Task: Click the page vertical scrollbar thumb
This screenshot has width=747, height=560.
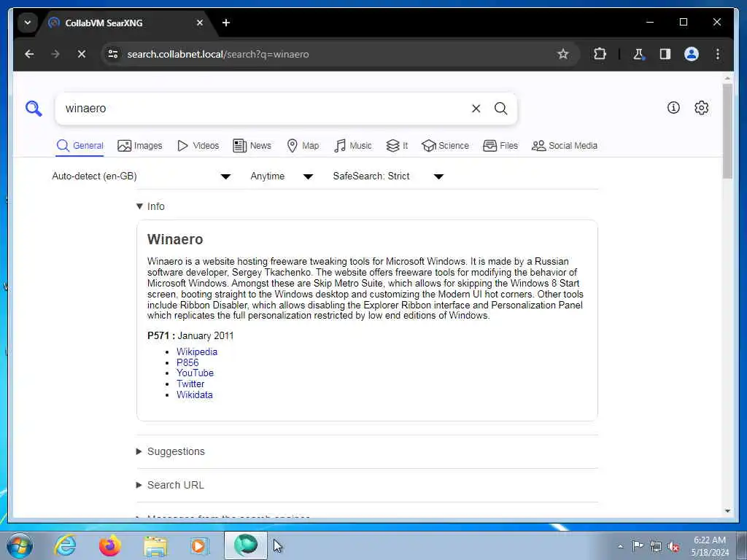Action: click(x=727, y=131)
